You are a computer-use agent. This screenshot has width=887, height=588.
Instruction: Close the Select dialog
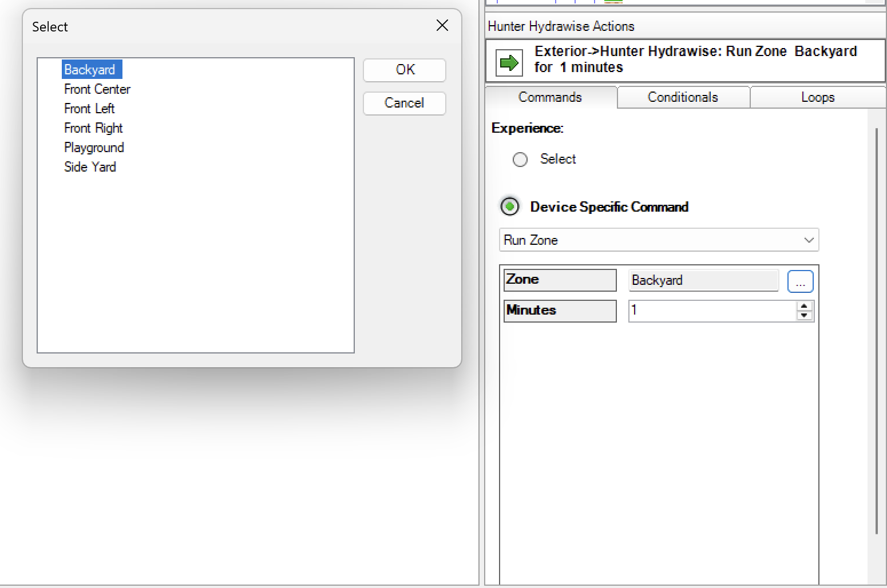(x=442, y=26)
